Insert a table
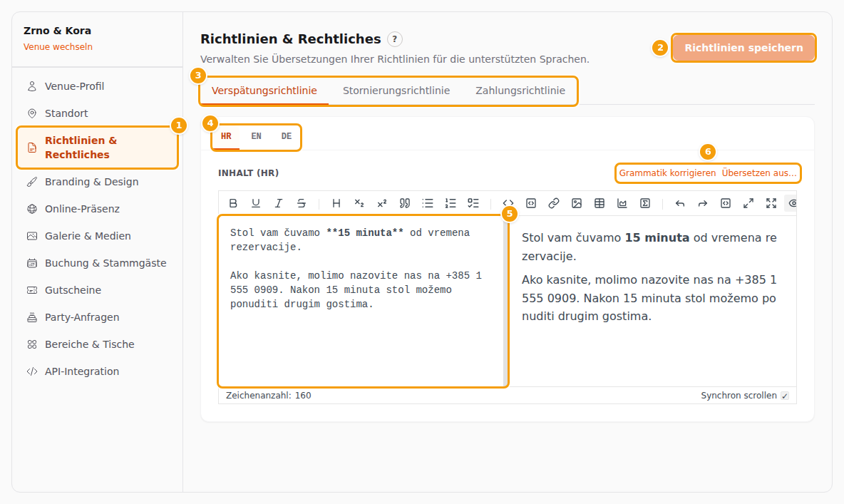Viewport: 844px width, 504px height. click(x=599, y=203)
